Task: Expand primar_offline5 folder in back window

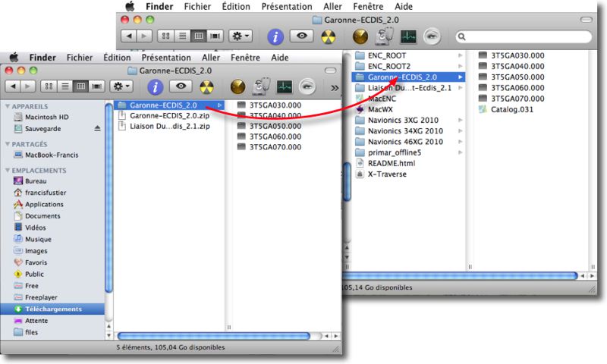Action: [461, 152]
